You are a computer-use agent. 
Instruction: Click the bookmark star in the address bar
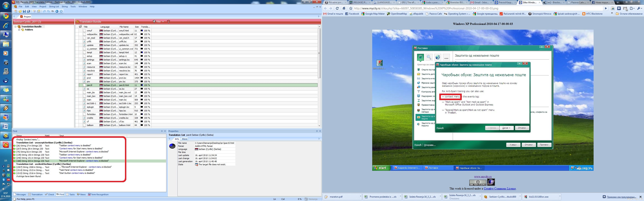point(351,8)
